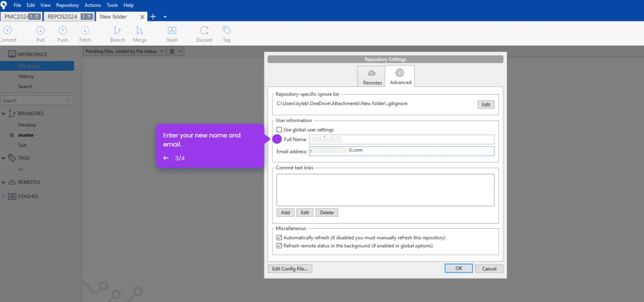This screenshot has height=302, width=644.
Task: Click Edit under Commit text links
Action: pos(305,212)
